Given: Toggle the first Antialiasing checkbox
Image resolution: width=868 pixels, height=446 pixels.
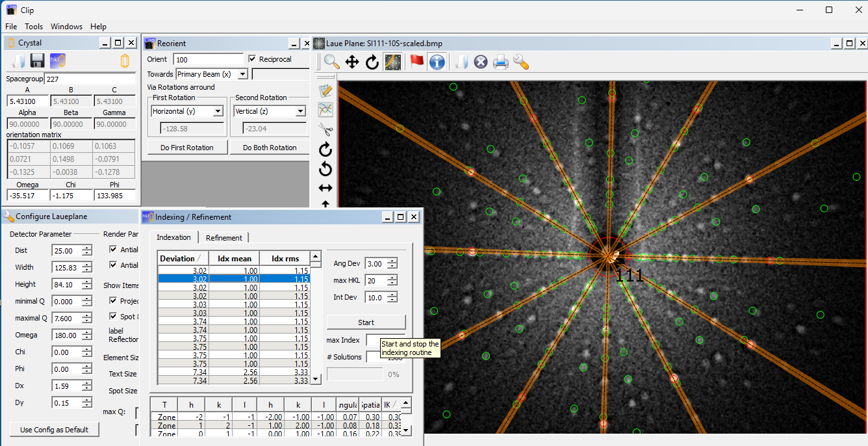Looking at the screenshot, I should coord(114,250).
